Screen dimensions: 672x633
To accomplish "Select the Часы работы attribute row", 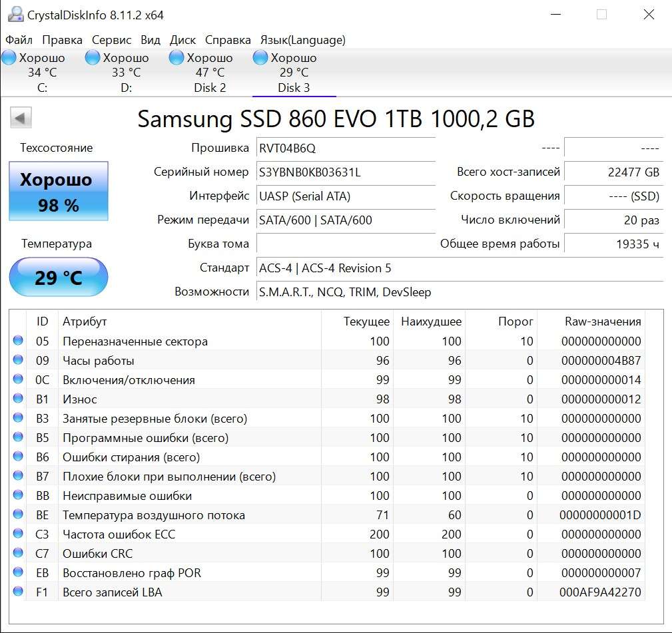I will (x=328, y=360).
